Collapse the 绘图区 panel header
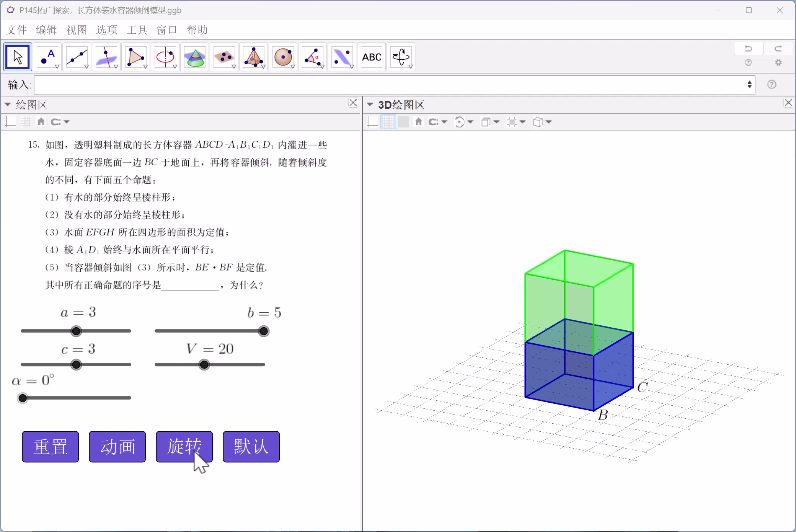The height and width of the screenshot is (532, 796). 7,104
